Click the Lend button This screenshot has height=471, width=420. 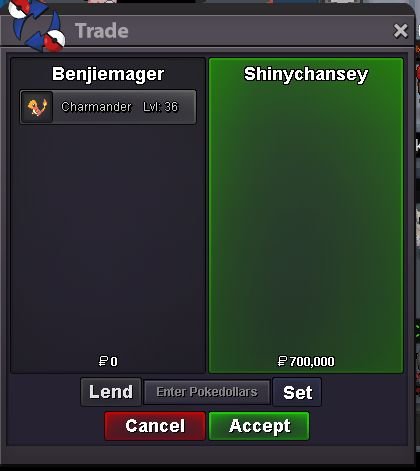click(111, 392)
